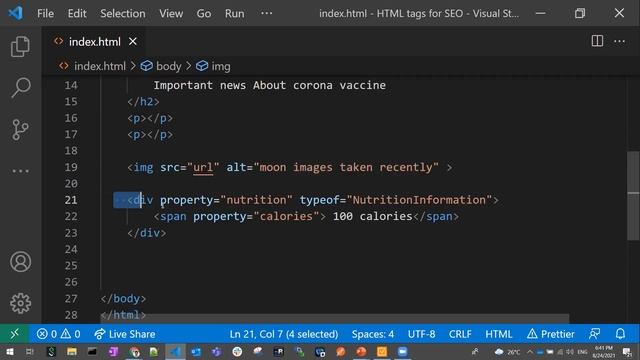Click the Split Editor Right icon
This screenshot has height=360, width=640.
(597, 41)
